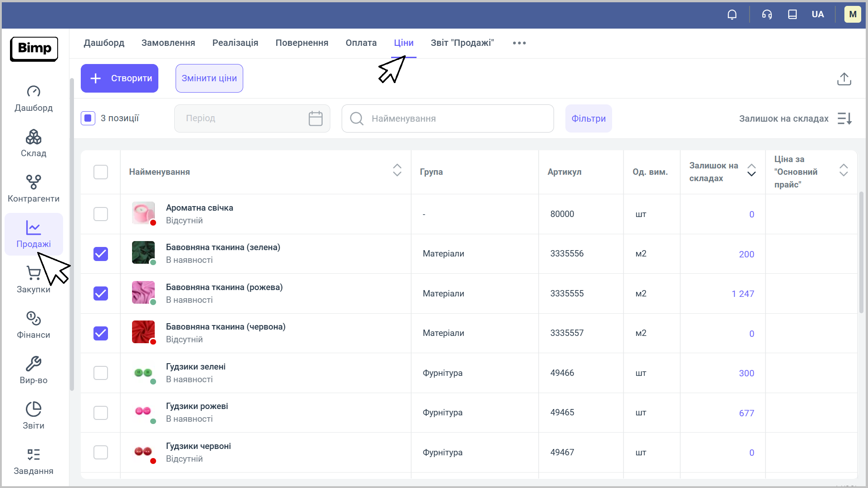The height and width of the screenshot is (488, 868).
Task: Open calendar icon in Період field
Action: pyautogui.click(x=315, y=118)
